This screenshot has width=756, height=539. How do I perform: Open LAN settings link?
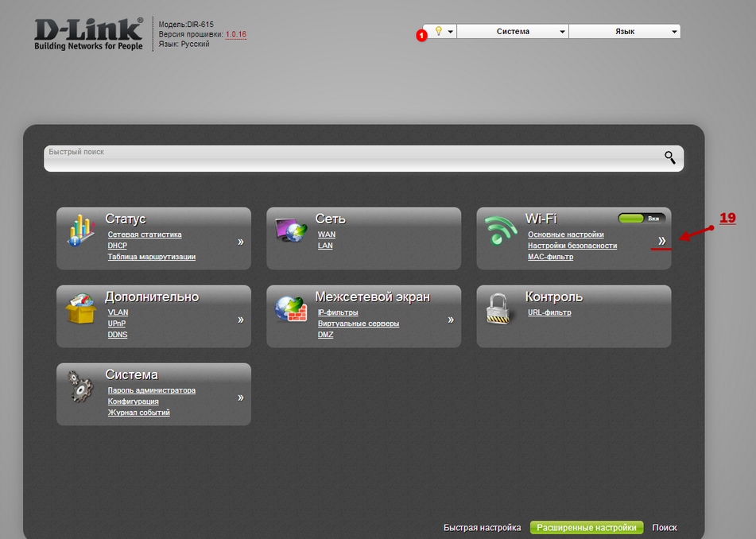tap(325, 246)
